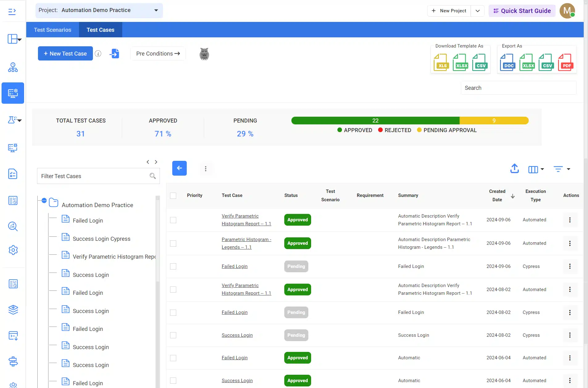Image resolution: width=588 pixels, height=388 pixels.
Task: Select the Test Cases tab
Action: (100, 30)
